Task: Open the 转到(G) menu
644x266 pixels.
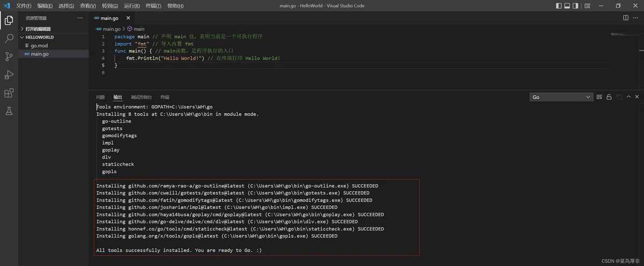Action: coord(110,6)
